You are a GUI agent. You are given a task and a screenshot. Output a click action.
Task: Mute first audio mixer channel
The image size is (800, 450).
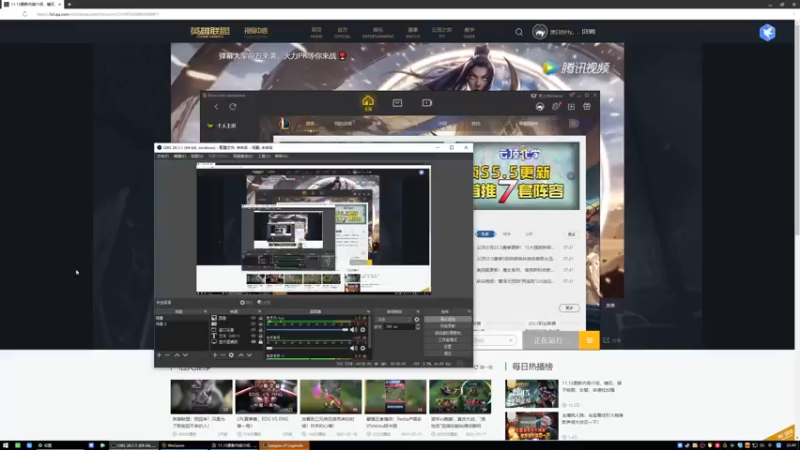(x=353, y=330)
